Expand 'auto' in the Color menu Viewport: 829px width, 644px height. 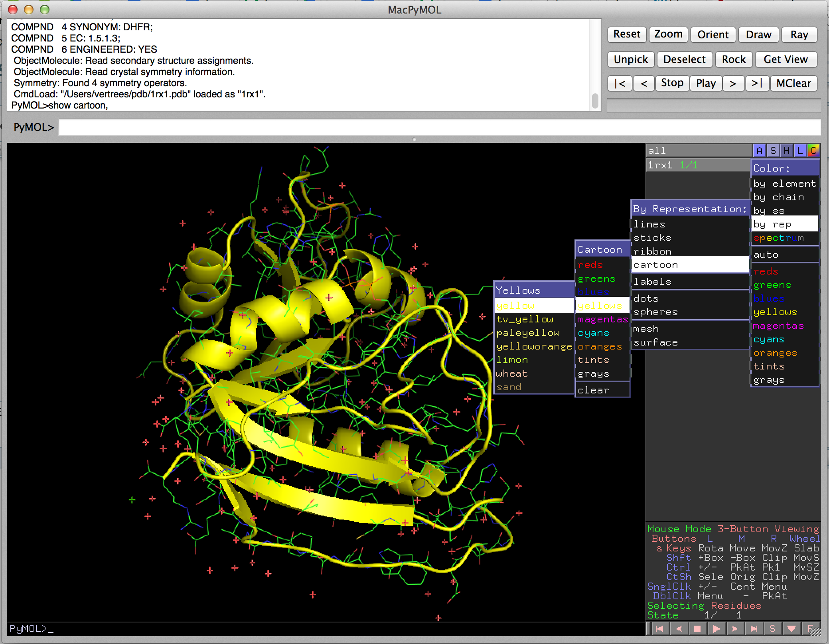[784, 255]
